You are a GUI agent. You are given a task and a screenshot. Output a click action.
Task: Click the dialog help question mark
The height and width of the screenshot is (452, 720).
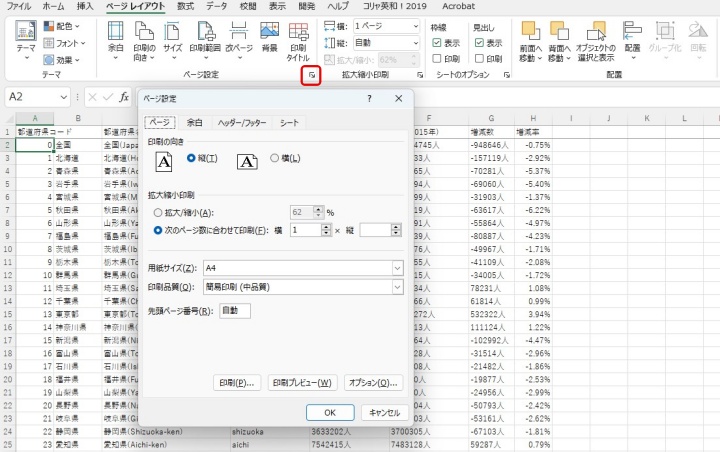pos(369,98)
